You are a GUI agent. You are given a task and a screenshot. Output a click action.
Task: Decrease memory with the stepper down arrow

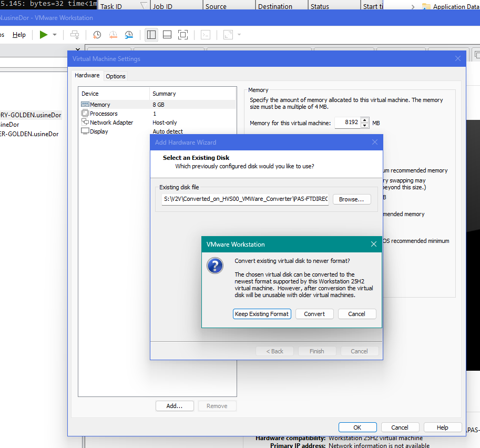(x=364, y=125)
